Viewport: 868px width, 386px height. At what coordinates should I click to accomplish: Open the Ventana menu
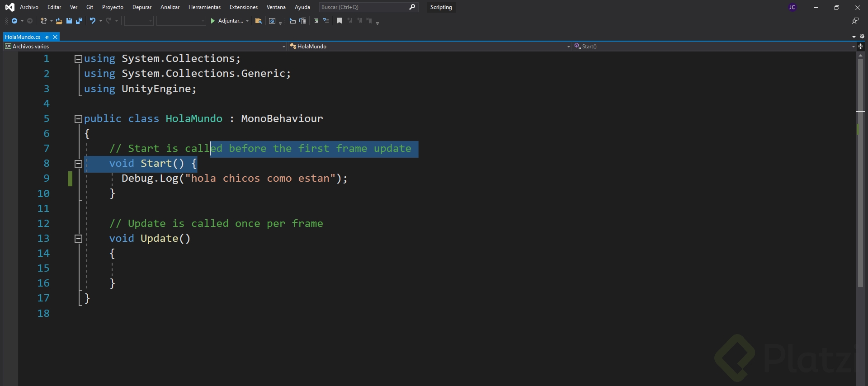[x=276, y=7]
